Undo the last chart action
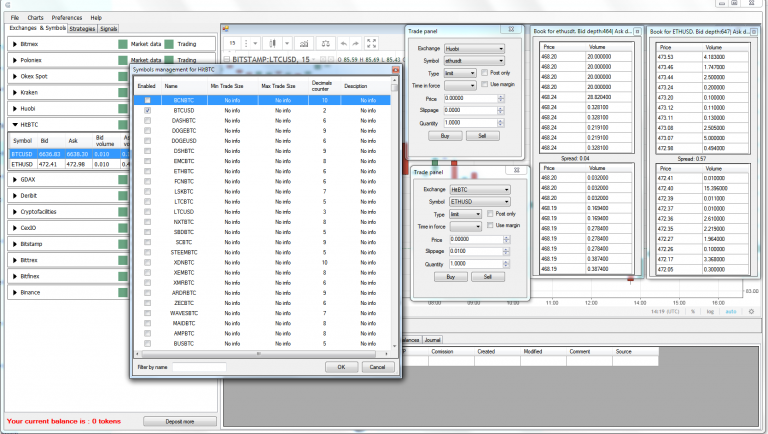Screen dimensions: 768x434 pos(343,44)
